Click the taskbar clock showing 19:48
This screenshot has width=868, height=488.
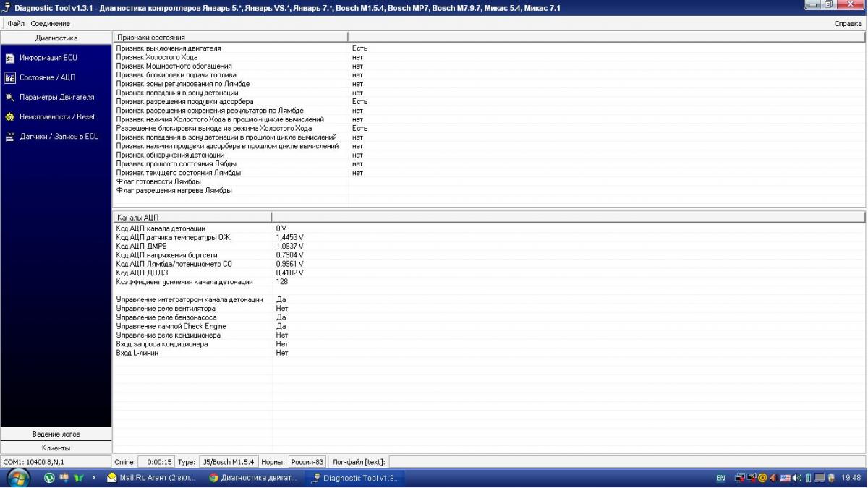coord(851,478)
